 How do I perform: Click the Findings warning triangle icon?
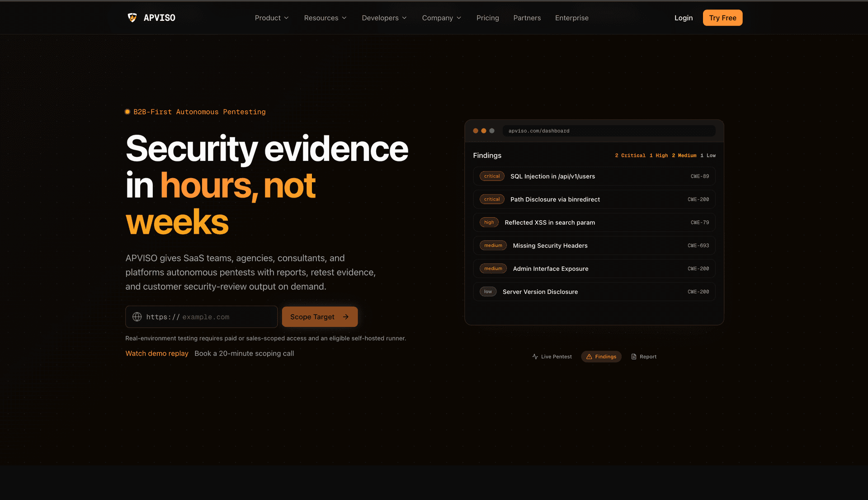pos(589,357)
